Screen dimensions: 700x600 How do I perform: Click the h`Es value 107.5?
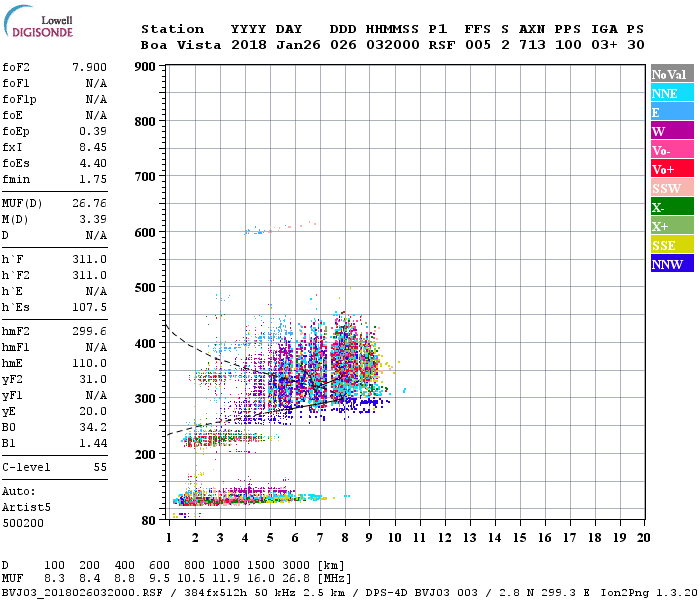(89, 307)
